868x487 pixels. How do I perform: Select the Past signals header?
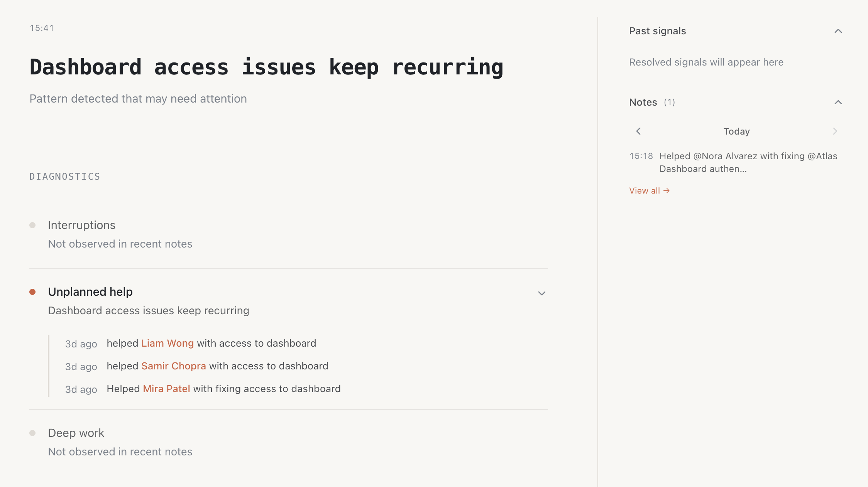pyautogui.click(x=657, y=31)
